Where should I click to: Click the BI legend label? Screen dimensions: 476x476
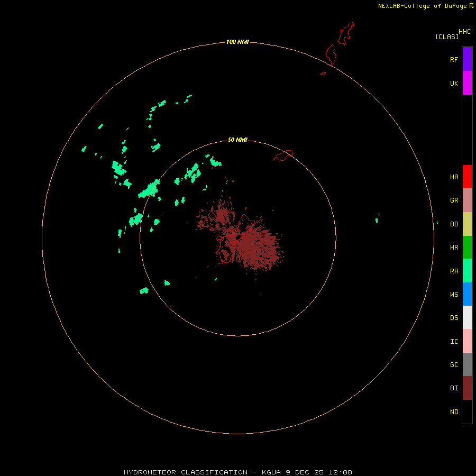point(454,388)
